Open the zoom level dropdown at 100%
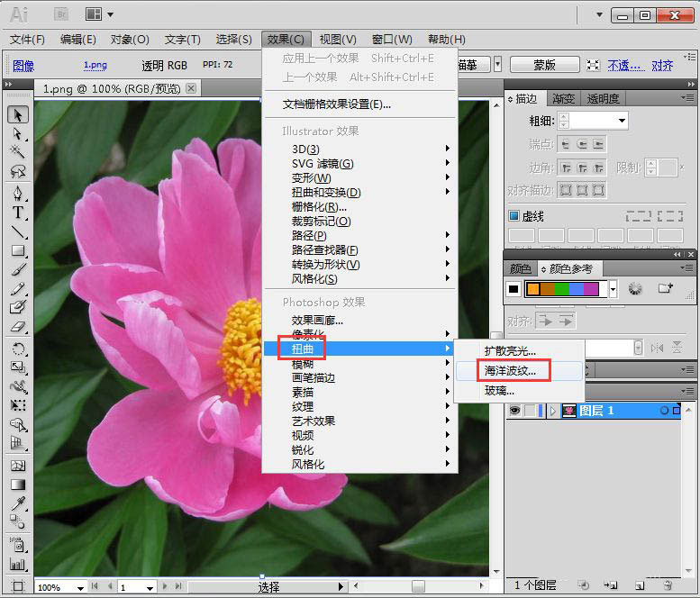Image resolution: width=700 pixels, height=598 pixels. click(x=80, y=588)
